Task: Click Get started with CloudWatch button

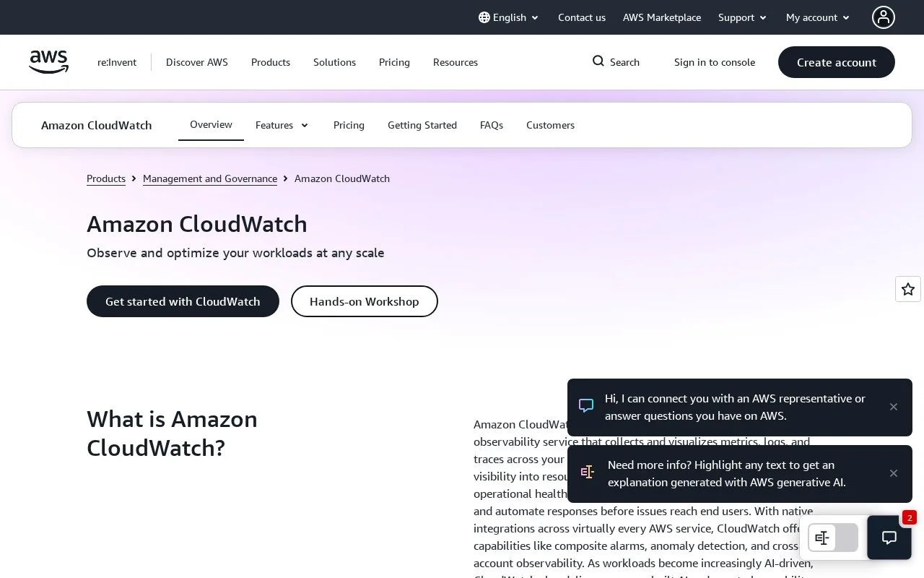Action: 183,301
